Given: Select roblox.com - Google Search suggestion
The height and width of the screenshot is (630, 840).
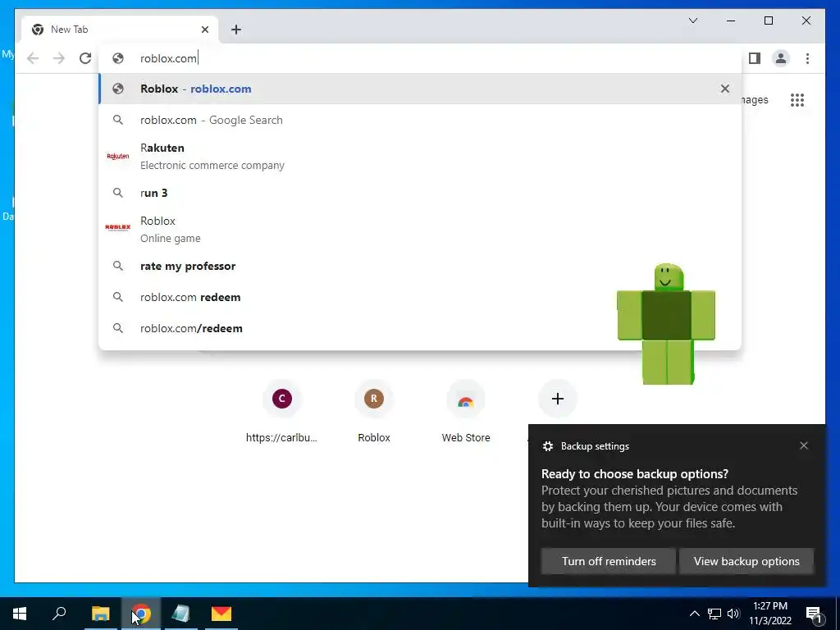Looking at the screenshot, I should 420,120.
